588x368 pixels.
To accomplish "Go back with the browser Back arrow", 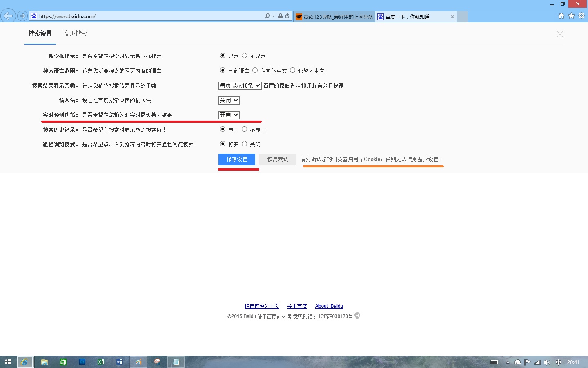I will pyautogui.click(x=8, y=16).
